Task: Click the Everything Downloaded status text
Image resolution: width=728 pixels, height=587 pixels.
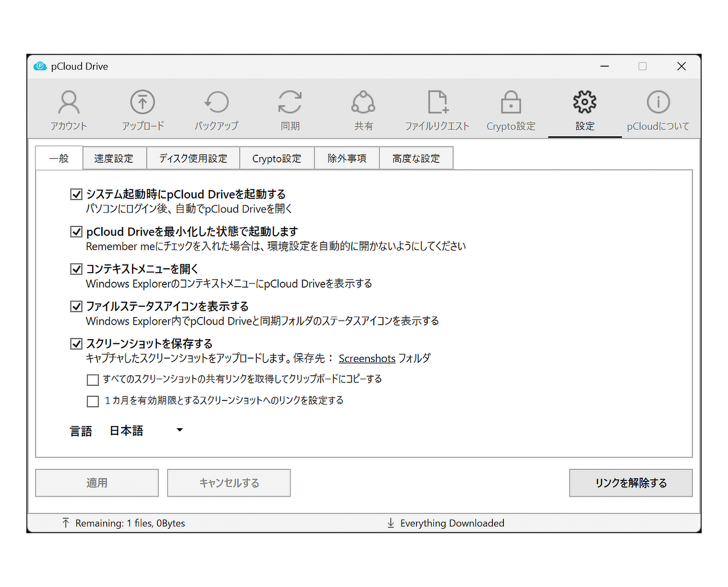Action: tap(452, 523)
